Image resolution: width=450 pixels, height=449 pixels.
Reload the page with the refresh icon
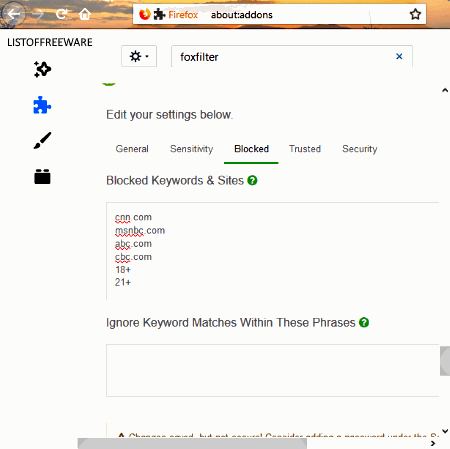point(61,14)
